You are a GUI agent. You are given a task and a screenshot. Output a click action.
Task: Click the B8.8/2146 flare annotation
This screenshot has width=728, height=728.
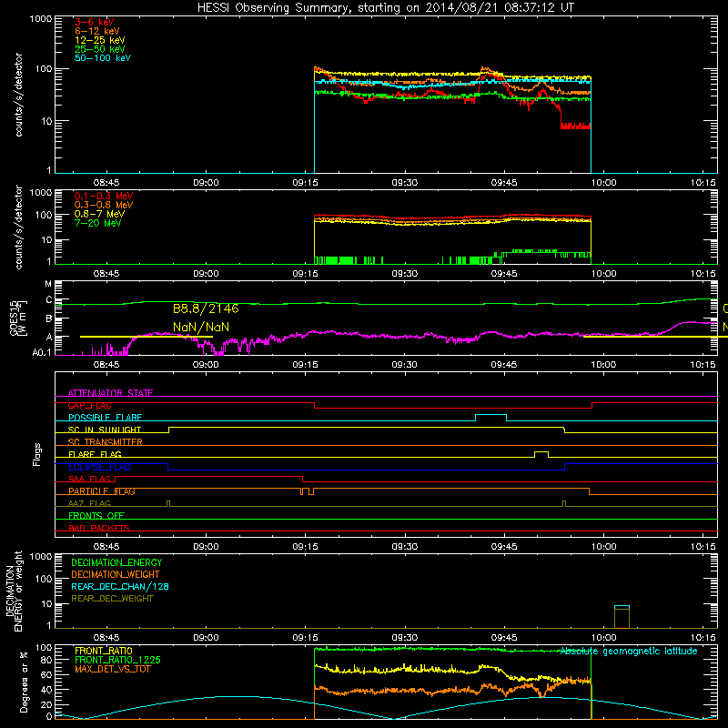[206, 308]
